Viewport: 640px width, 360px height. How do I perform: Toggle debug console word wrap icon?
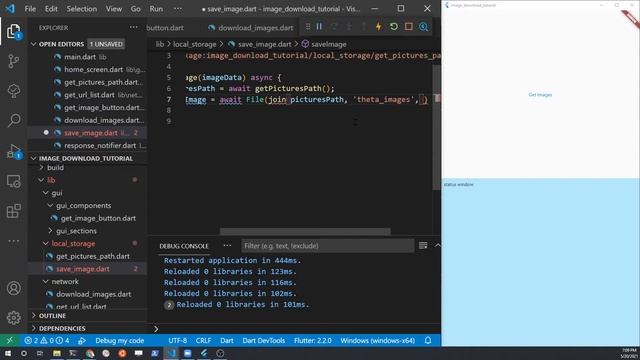point(423,245)
